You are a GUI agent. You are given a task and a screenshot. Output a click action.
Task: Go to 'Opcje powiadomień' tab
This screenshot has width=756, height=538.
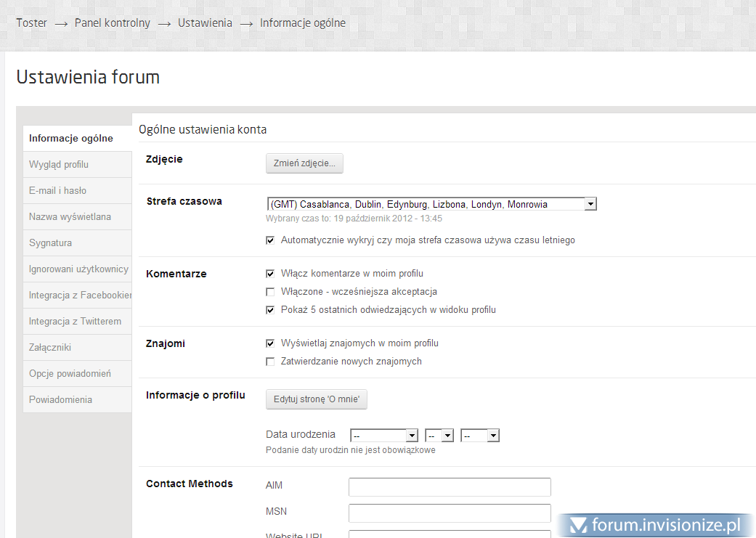tap(70, 374)
